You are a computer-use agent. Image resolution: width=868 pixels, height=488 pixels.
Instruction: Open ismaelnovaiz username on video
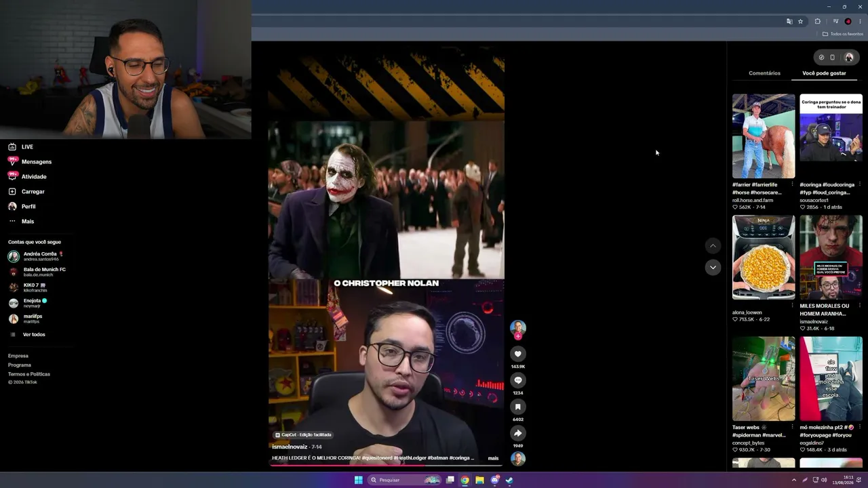290,447
